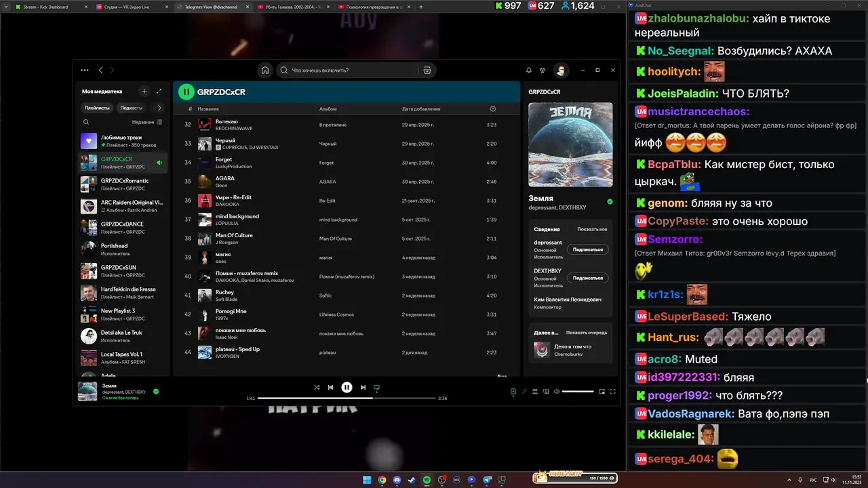Open Google Chrome from the taskbar

[x=382, y=479]
